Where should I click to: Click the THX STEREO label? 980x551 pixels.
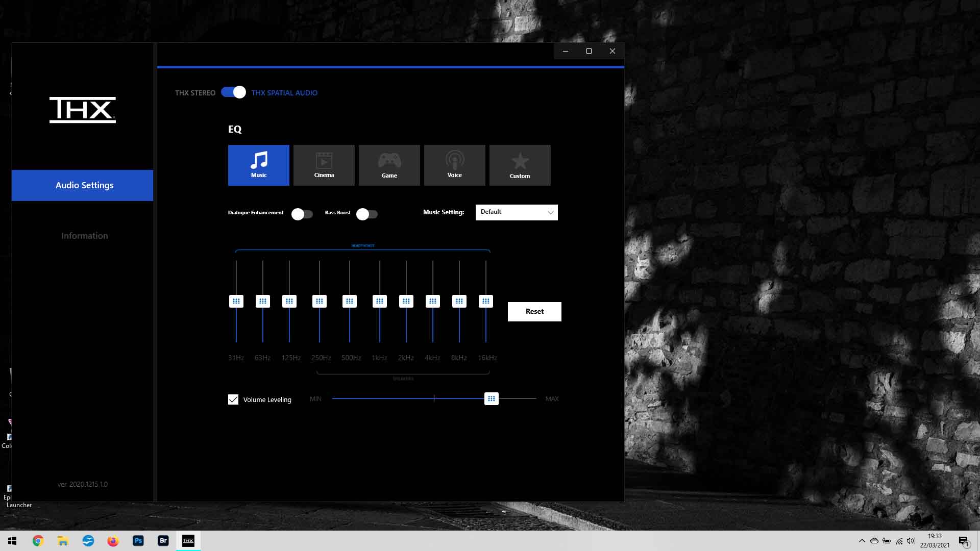pos(195,93)
